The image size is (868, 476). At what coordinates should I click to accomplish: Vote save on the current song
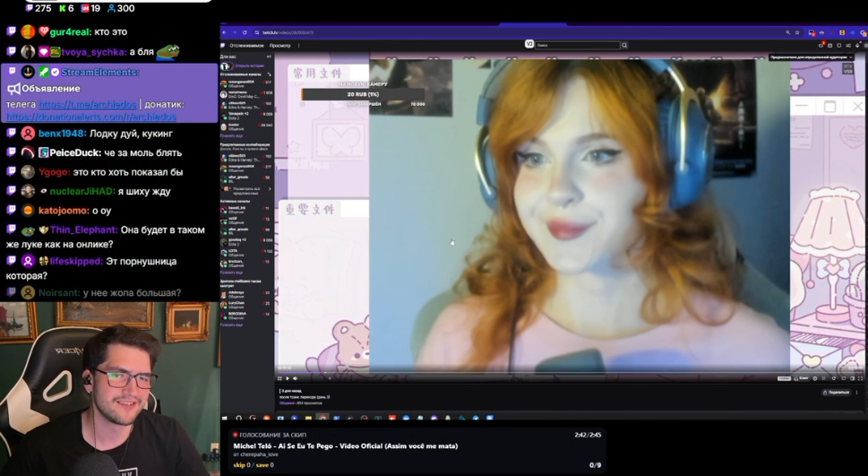pos(264,465)
